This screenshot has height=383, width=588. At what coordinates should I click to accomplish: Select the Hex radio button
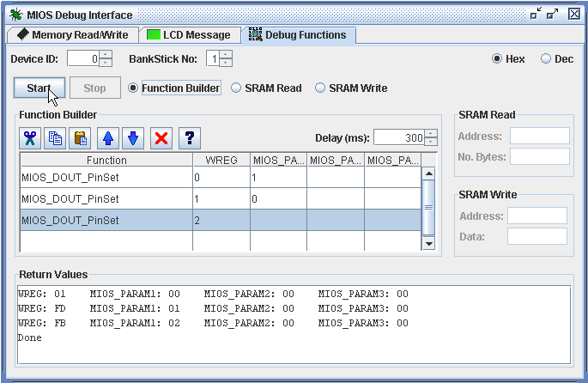pyautogui.click(x=497, y=59)
